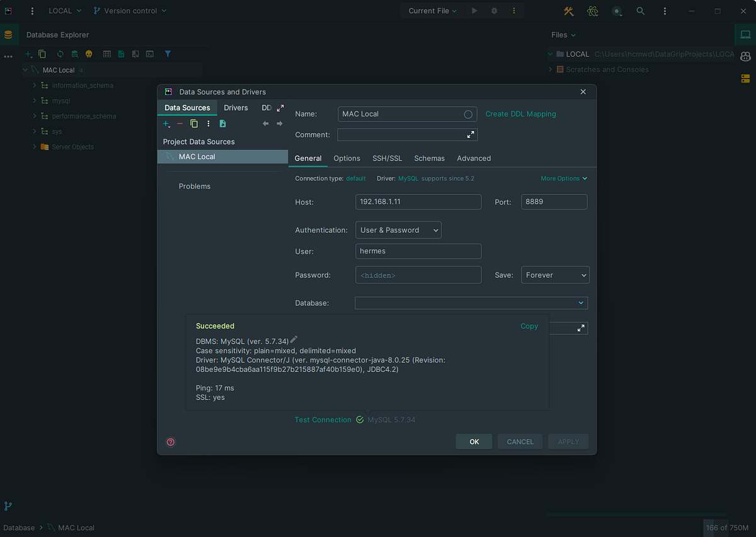Switch to the SSH/SSL tab
Screen dimensions: 756x537
[387, 158]
